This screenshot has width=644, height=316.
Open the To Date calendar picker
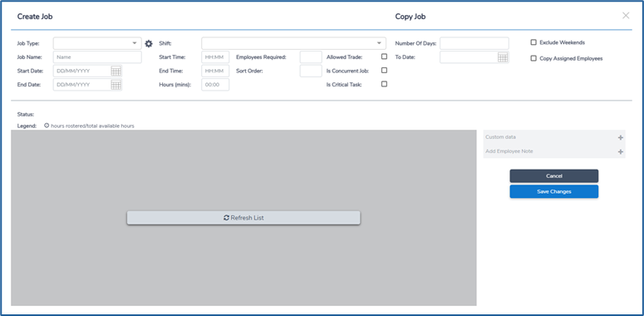[x=503, y=57]
